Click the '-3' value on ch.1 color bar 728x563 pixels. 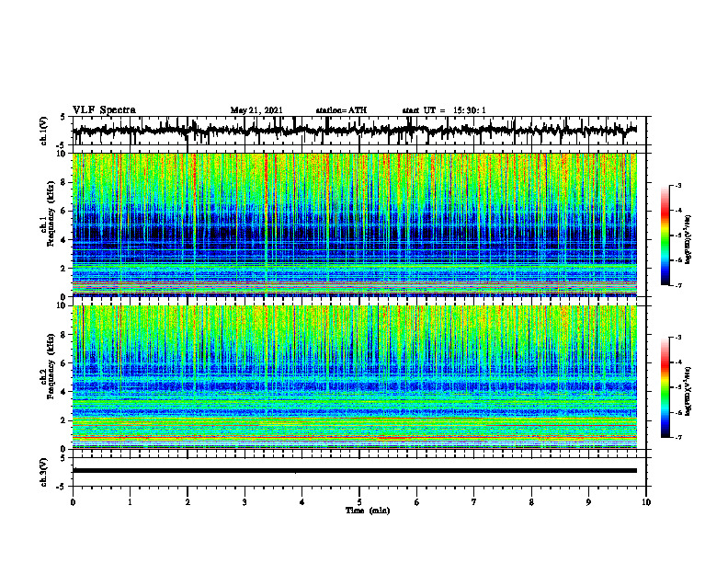point(677,186)
